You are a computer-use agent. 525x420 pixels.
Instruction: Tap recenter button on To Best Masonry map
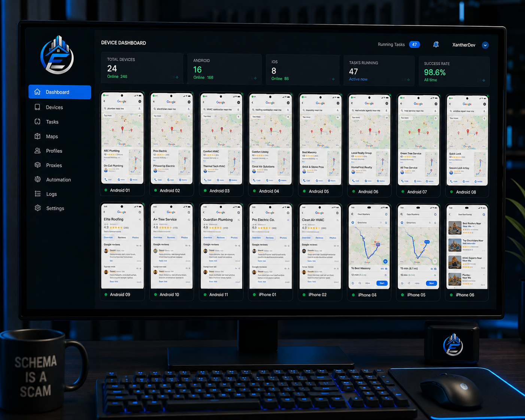pos(385,261)
